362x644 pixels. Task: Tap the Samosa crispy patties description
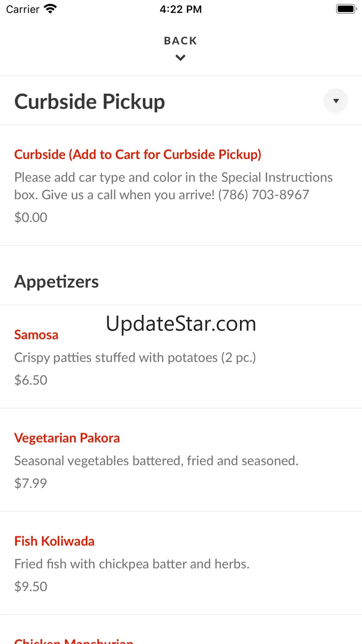[x=135, y=358]
